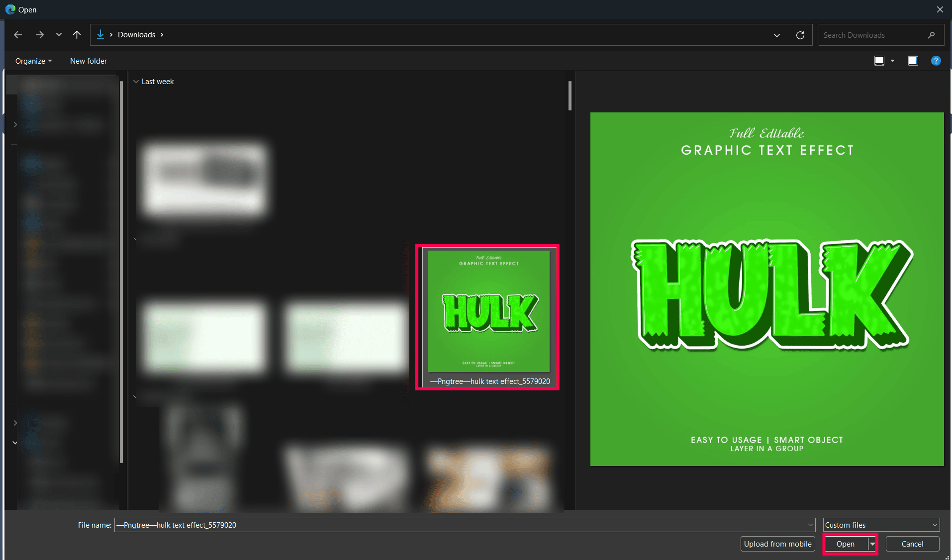Go back with the back arrow
Image resolution: width=952 pixels, height=560 pixels.
click(x=18, y=35)
